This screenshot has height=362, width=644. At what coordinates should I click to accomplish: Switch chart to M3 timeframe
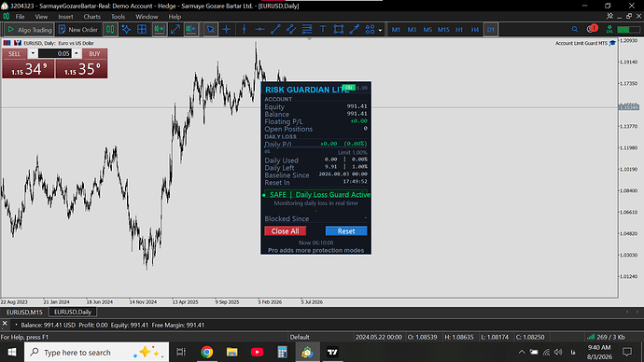[x=412, y=30]
